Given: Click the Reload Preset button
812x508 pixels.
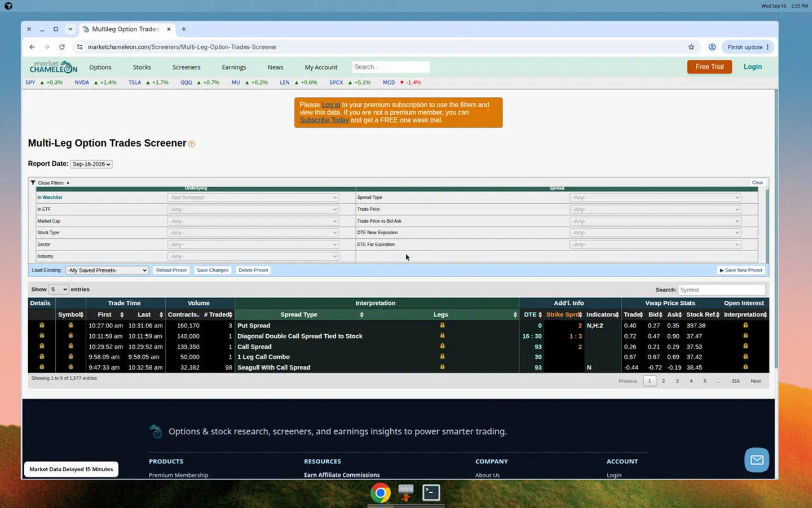Looking at the screenshot, I should (171, 270).
